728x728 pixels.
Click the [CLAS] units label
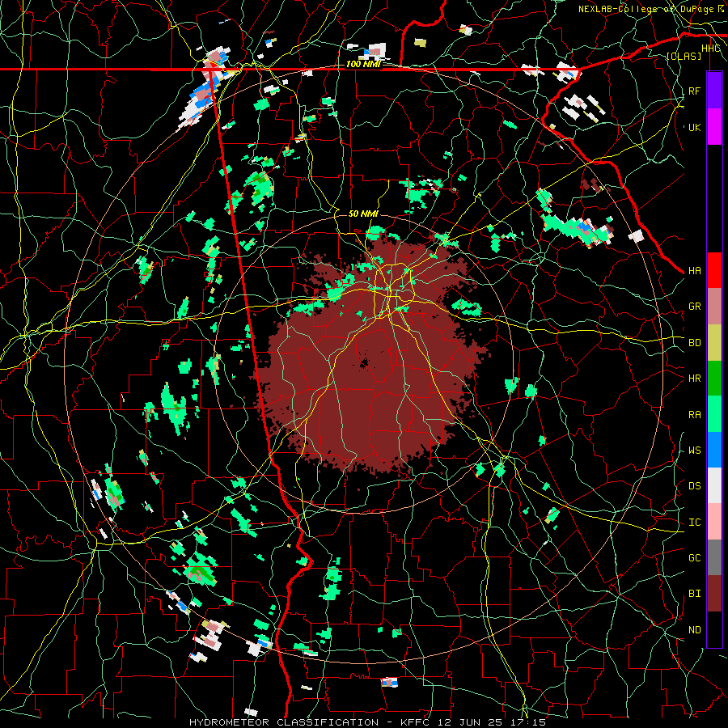[684, 56]
